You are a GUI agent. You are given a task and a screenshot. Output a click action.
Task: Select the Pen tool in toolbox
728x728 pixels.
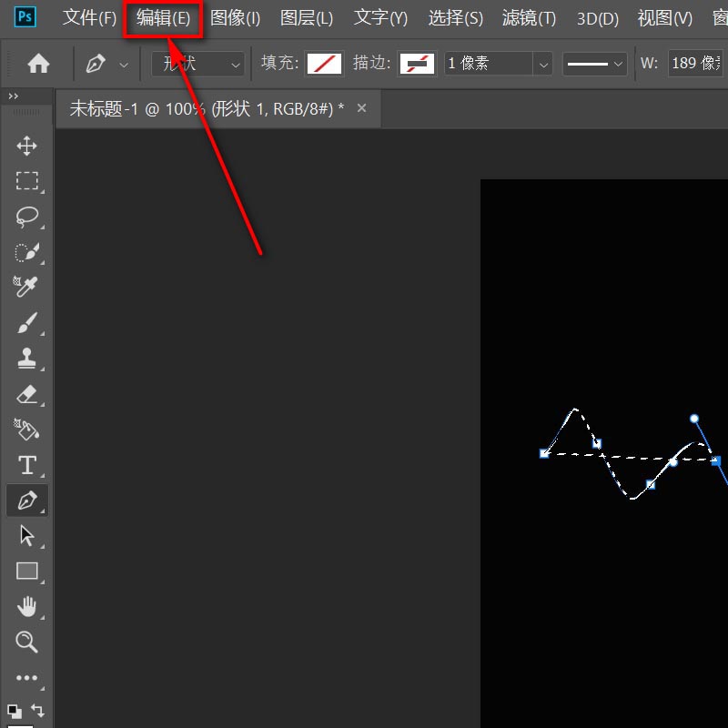27,500
